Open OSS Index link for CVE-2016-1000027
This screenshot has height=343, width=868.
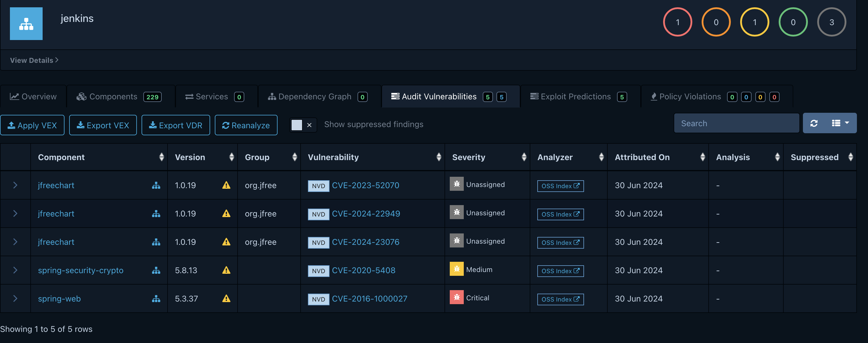[560, 299]
